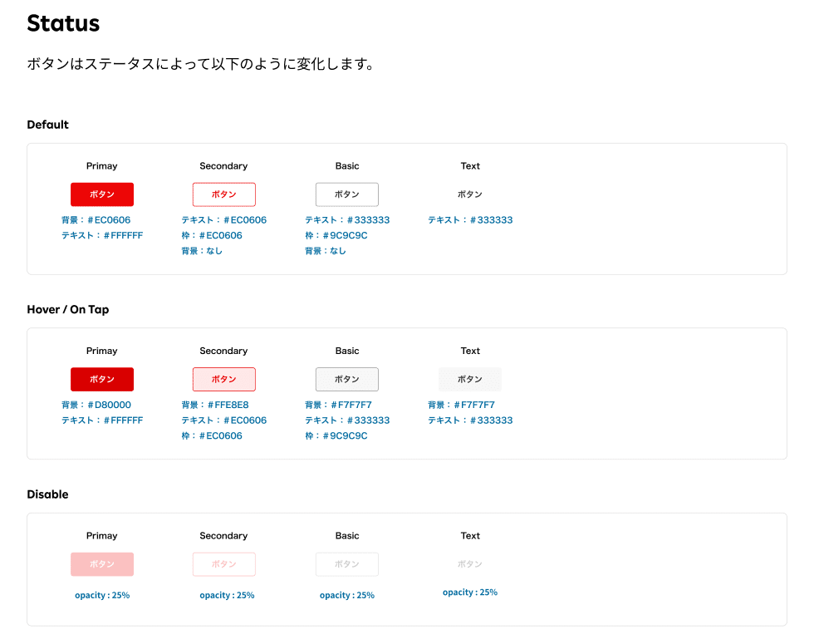This screenshot has width=814, height=644.
Task: Click テキスト：#333333 under Hover Text column
Action: pyautogui.click(x=470, y=420)
